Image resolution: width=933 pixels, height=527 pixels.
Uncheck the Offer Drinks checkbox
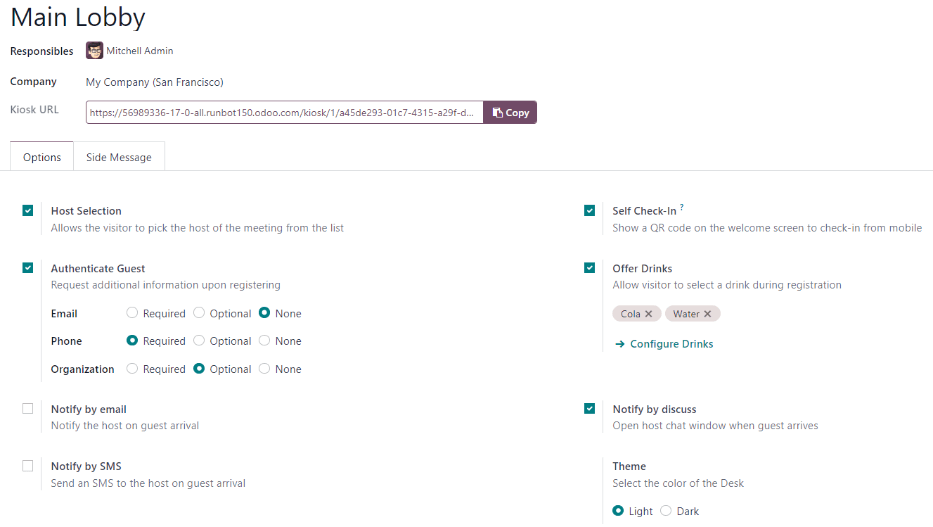(x=590, y=268)
